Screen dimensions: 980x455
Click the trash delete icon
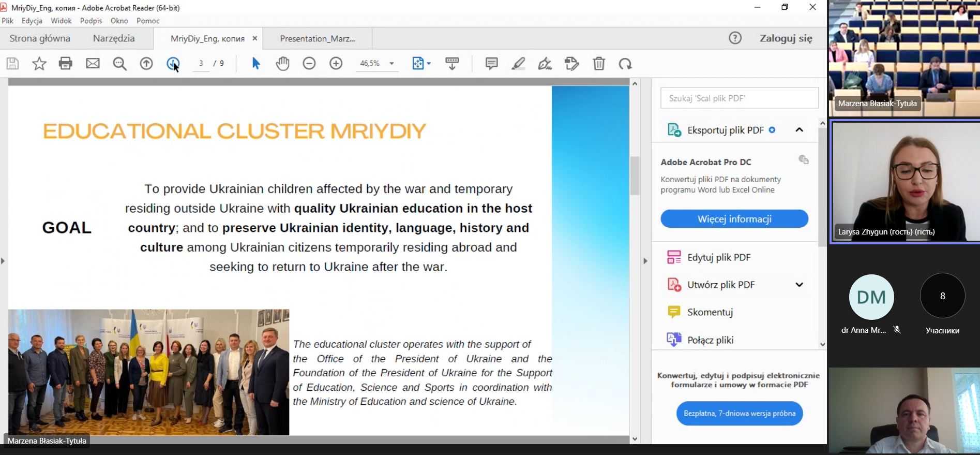[x=599, y=64]
